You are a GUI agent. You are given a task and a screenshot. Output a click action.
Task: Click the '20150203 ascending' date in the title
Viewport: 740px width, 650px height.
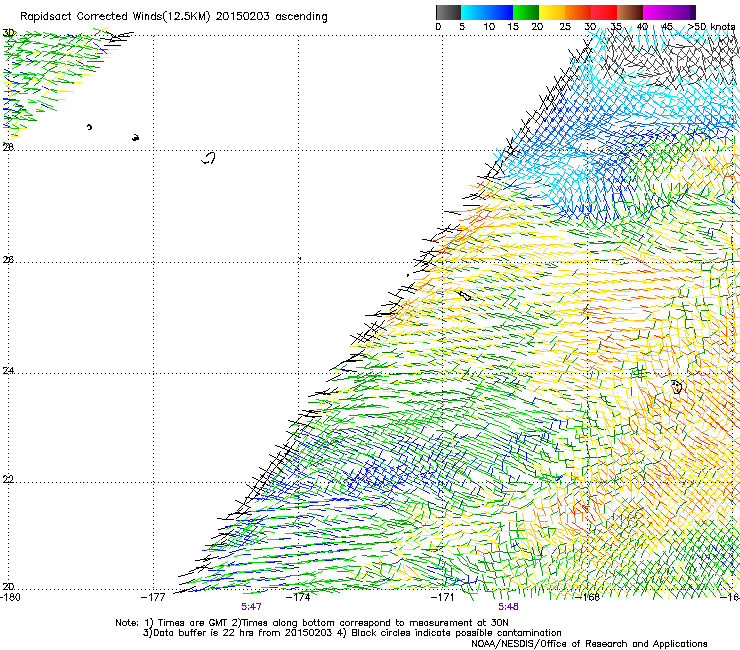tap(271, 17)
